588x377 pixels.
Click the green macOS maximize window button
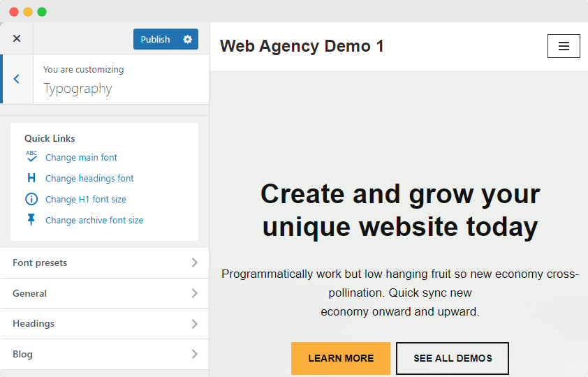42,12
